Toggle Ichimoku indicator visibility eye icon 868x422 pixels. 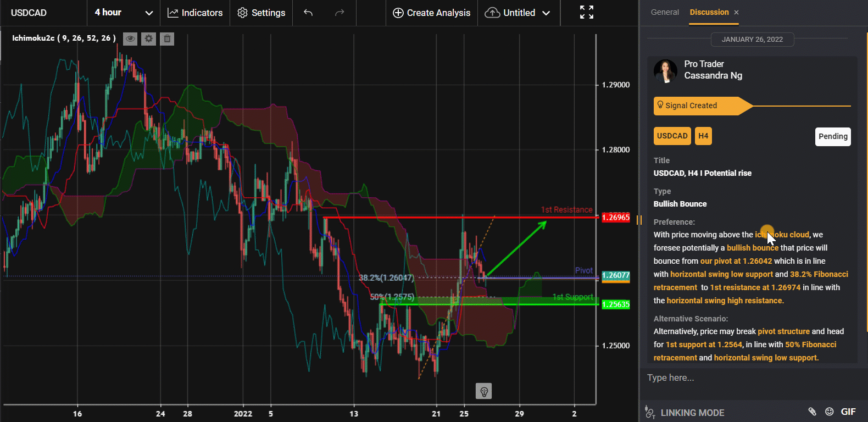tap(130, 38)
